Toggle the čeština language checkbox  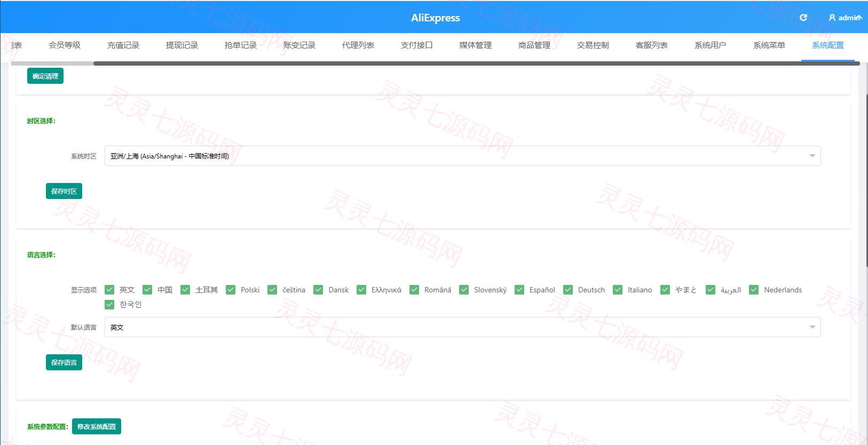(272, 290)
